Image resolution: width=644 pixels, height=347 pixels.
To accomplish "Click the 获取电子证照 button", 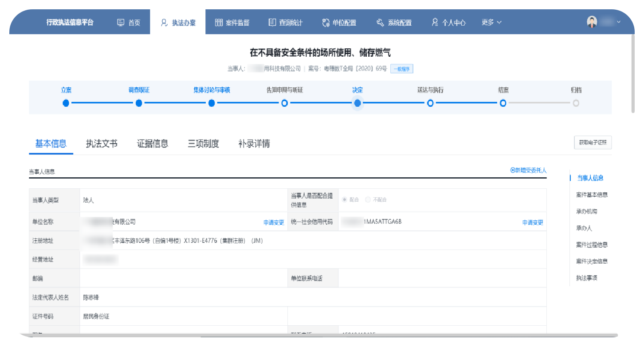I will click(x=593, y=143).
